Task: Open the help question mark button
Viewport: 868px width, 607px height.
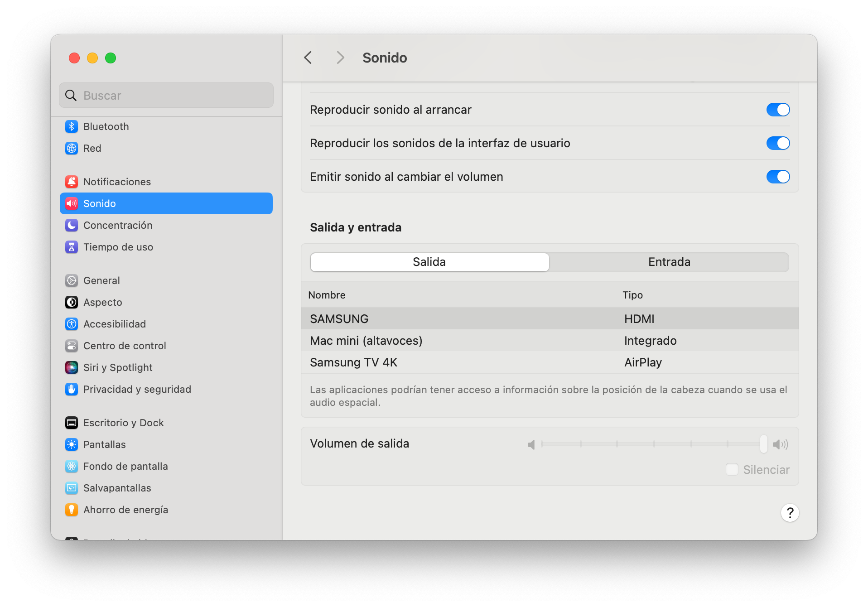Action: [790, 513]
